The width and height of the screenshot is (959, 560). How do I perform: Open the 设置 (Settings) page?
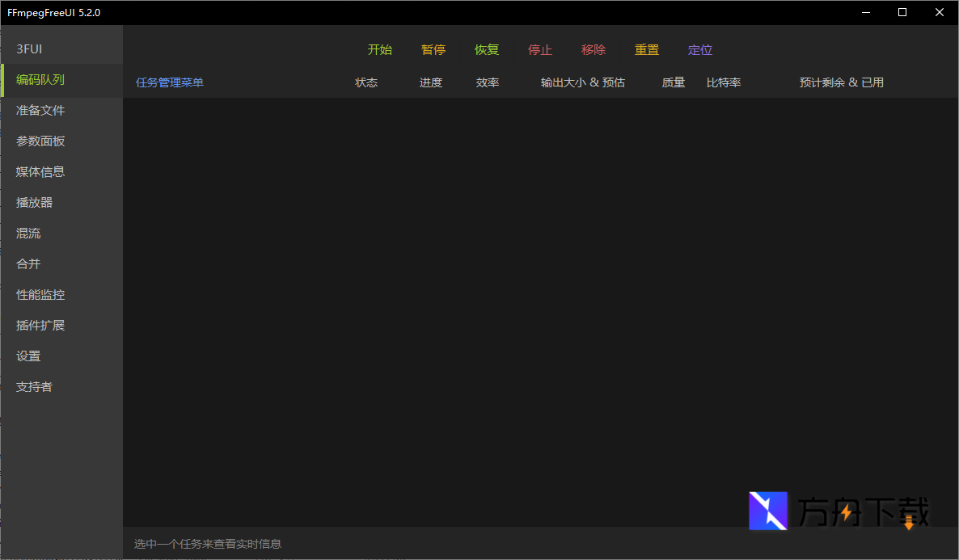point(27,356)
